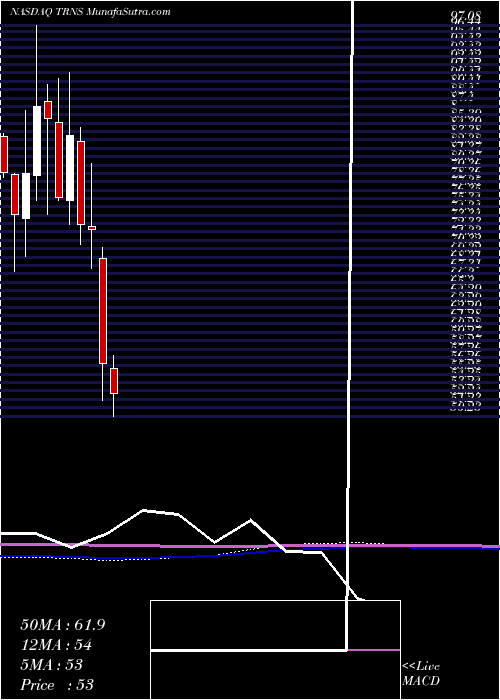This screenshot has height=700, width=500.
Task: Click the 50MA : 61.9 value
Action: 63,625
